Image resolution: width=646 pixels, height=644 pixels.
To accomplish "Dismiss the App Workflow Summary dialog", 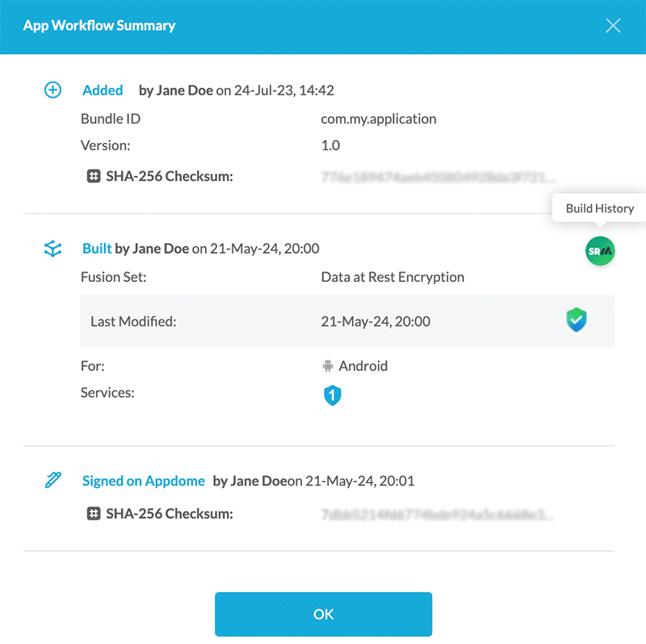I will click(x=613, y=25).
